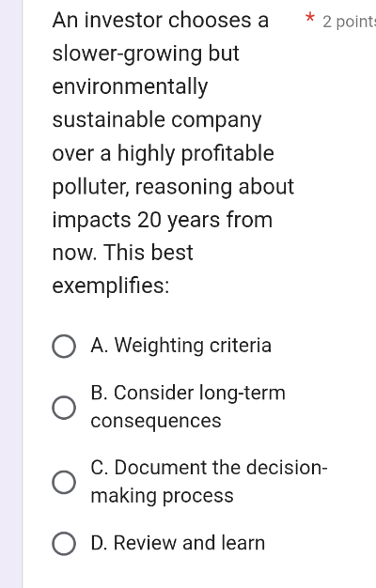
Task: Select the radio button for option A
Action: tap(64, 346)
